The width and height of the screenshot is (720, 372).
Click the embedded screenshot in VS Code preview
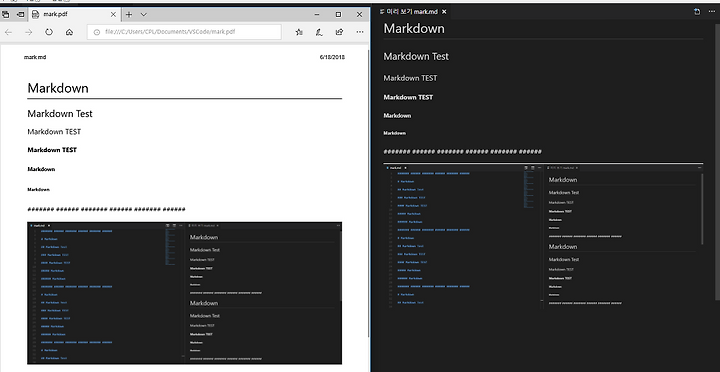pos(543,235)
